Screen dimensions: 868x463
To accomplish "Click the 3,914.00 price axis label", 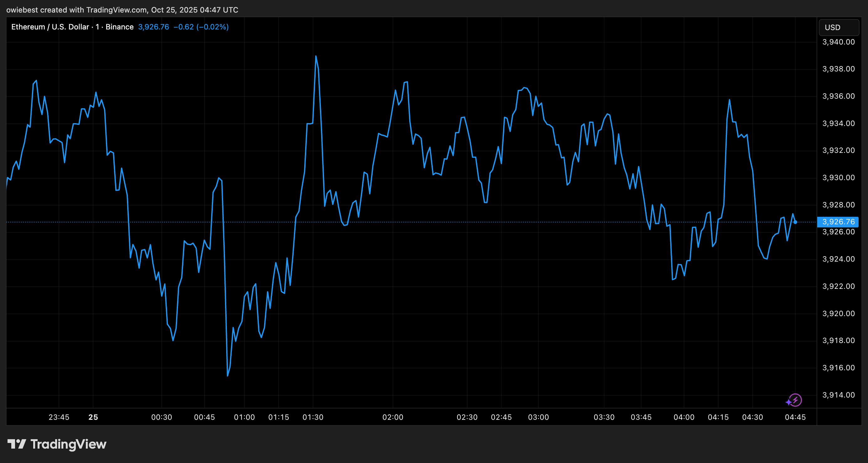I will (x=838, y=395).
